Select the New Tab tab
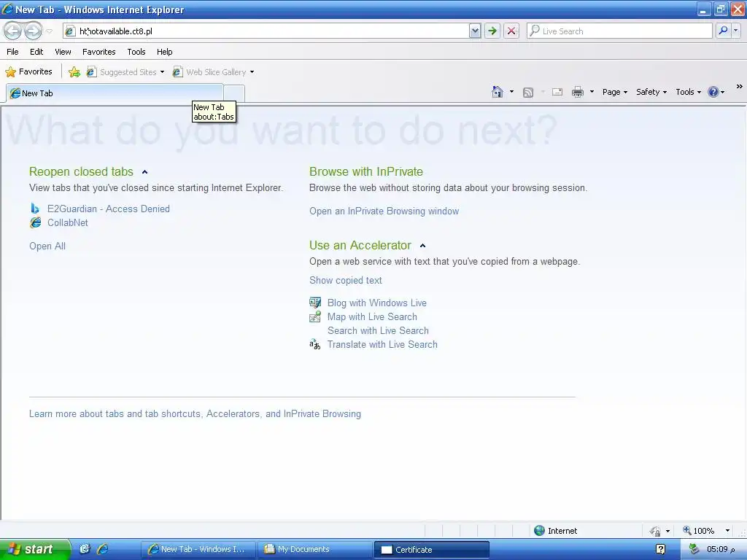The height and width of the screenshot is (560, 747). pos(115,93)
